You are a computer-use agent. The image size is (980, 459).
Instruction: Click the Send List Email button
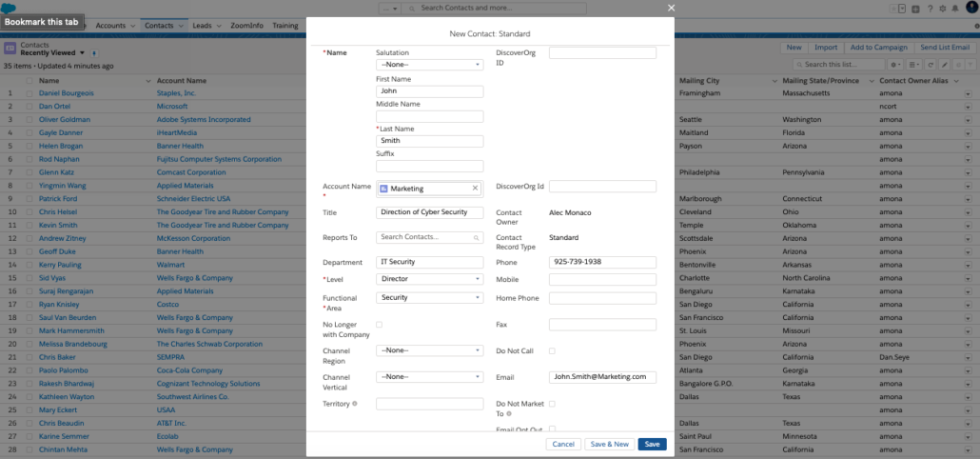pos(945,48)
